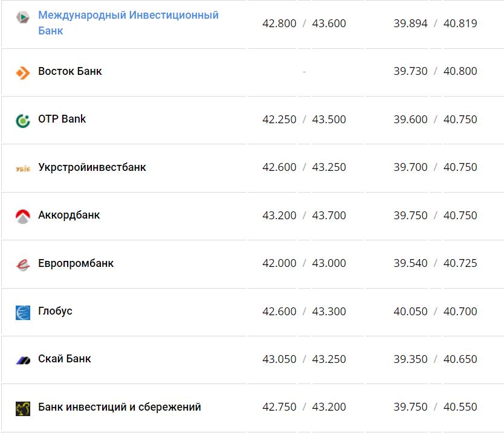Click the OTP Bank green logo icon
Screen dimensions: 504x433
click(x=23, y=120)
